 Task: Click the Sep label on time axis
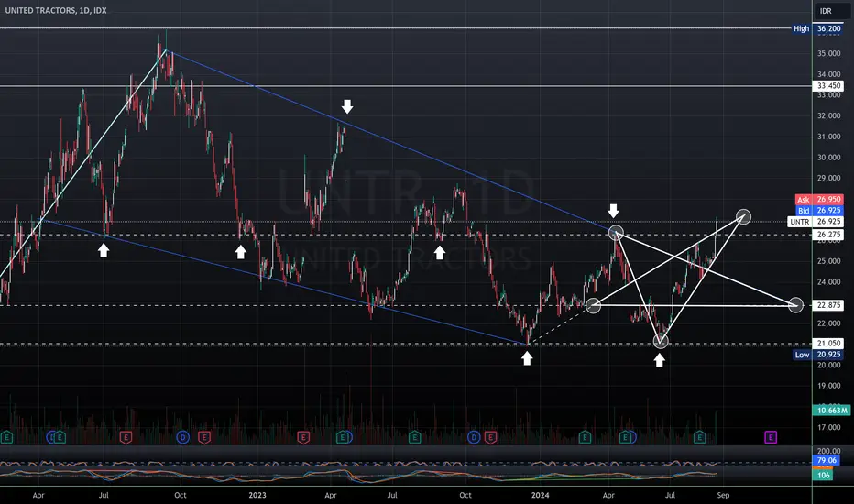723,495
